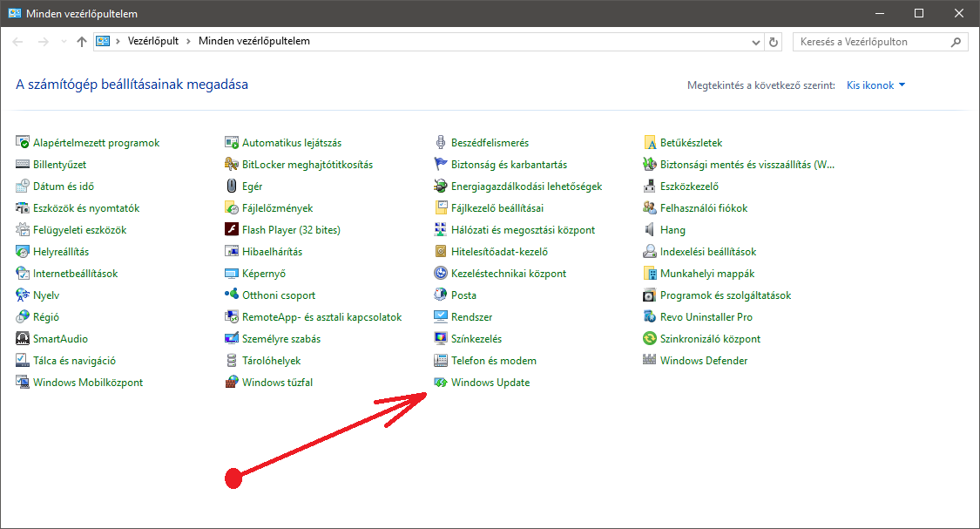Click the Windows tűzfal brick wall icon
This screenshot has height=529, width=980.
pyautogui.click(x=231, y=382)
